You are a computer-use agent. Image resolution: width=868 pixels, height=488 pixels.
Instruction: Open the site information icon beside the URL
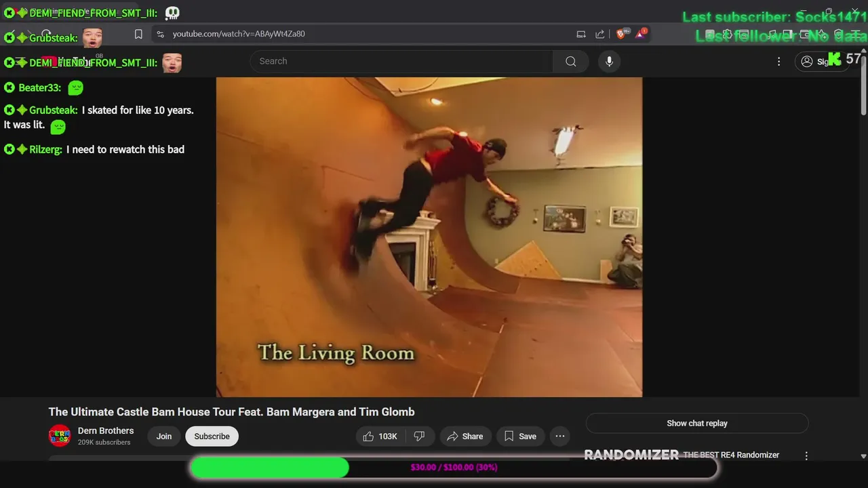[160, 34]
